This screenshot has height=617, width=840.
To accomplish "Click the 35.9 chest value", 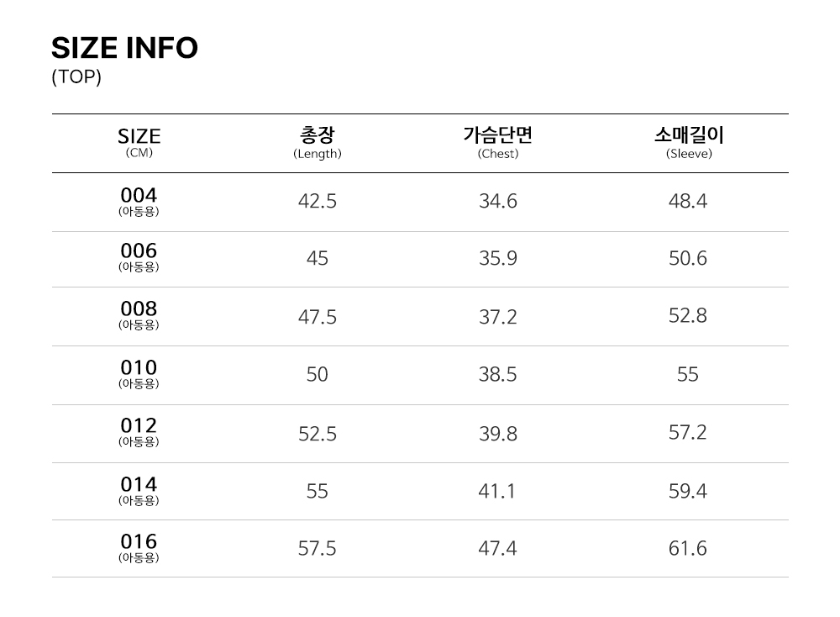I will tap(498, 258).
